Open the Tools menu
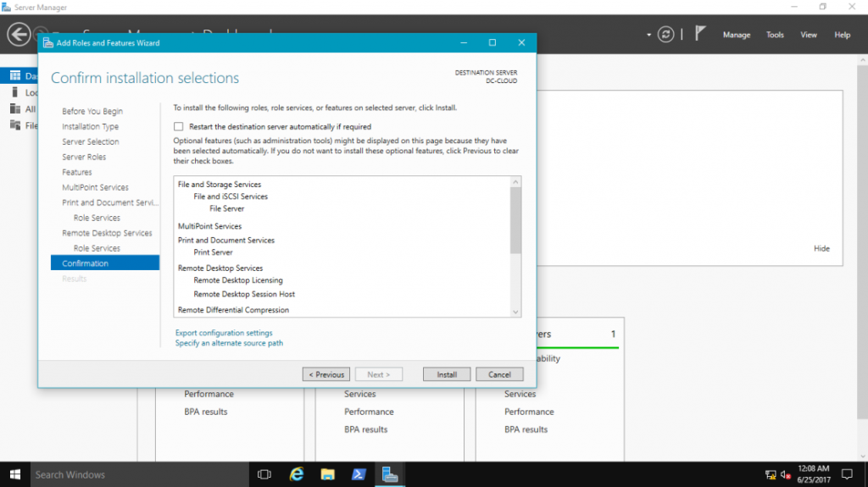 point(775,35)
